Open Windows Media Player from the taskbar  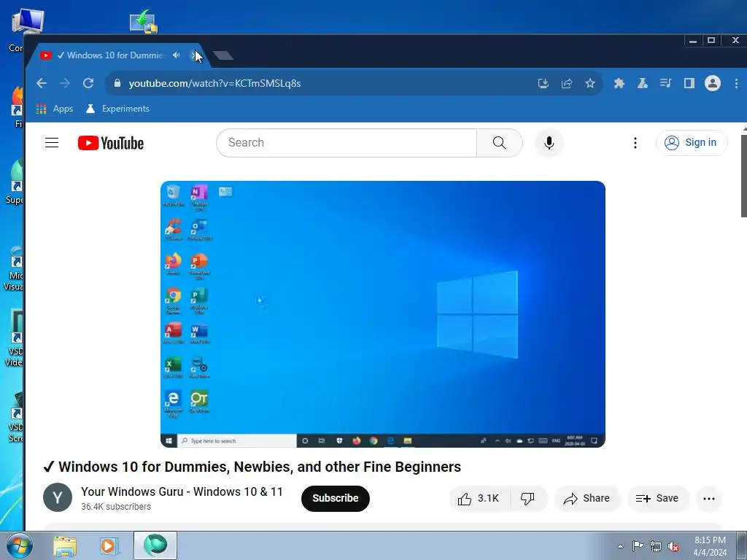coord(108,546)
